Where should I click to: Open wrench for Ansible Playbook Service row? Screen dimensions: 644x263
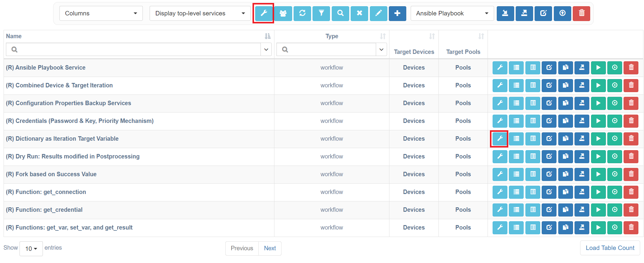tap(500, 68)
